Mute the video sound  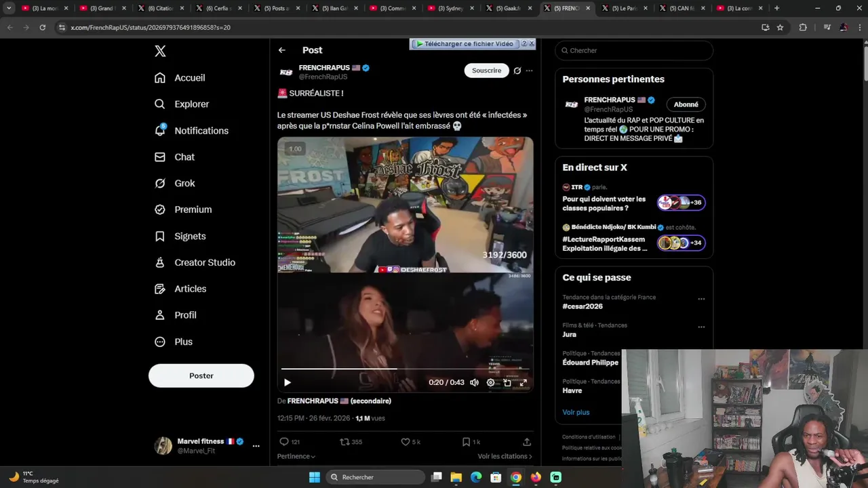pos(474,382)
